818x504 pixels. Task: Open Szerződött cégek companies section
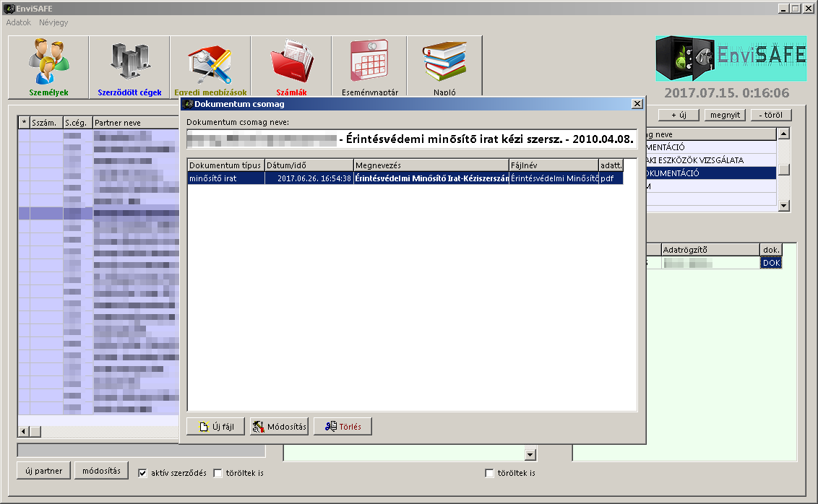[x=129, y=66]
